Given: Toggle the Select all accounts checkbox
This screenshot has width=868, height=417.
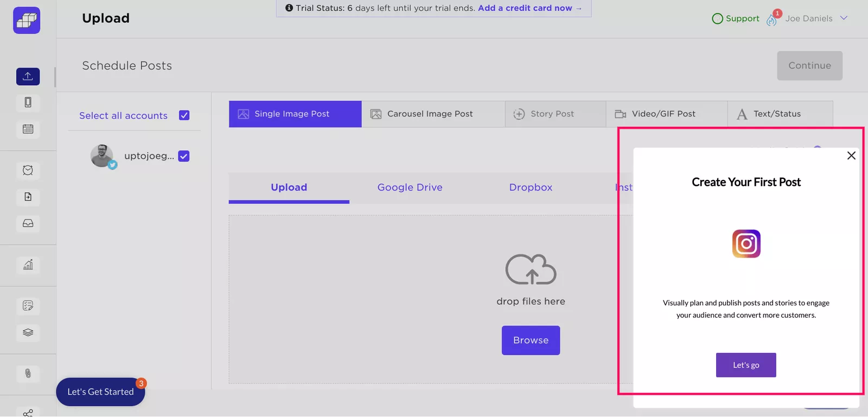Looking at the screenshot, I should pos(184,116).
